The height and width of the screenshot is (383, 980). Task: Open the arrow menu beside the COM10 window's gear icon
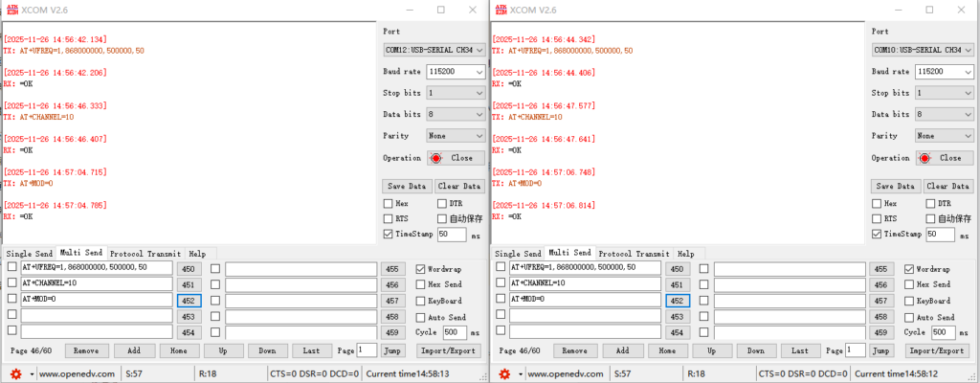[517, 373]
